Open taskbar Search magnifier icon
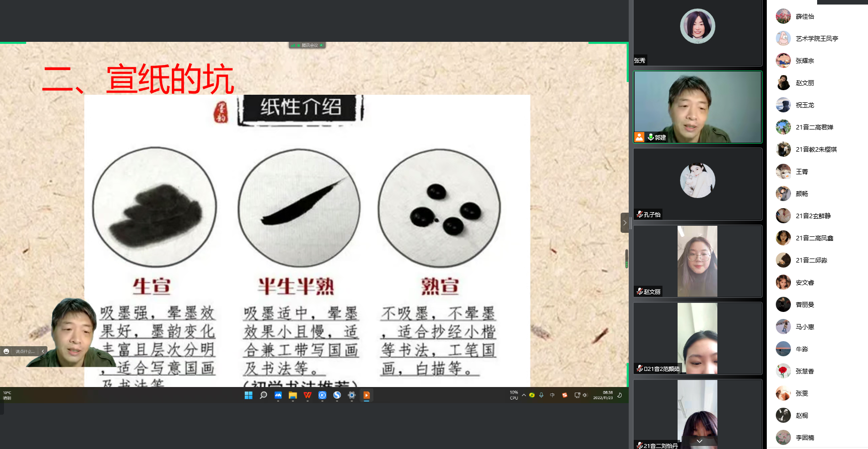The height and width of the screenshot is (449, 868). (x=263, y=396)
